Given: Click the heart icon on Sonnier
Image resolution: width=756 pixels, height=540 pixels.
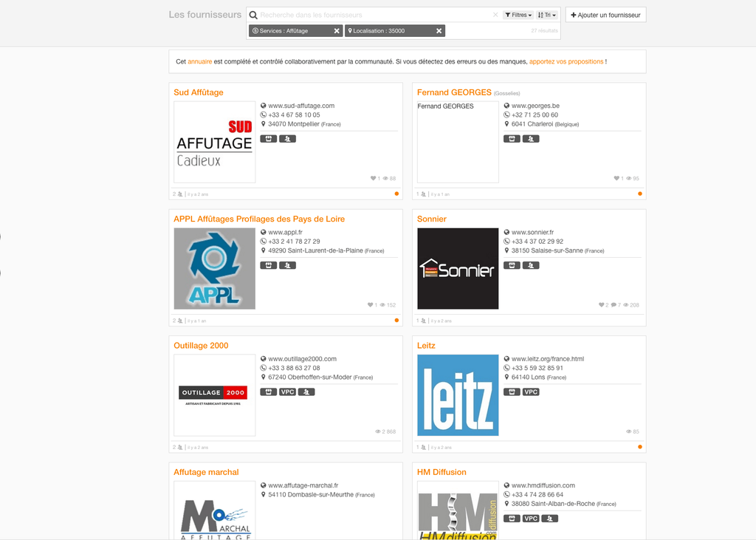Looking at the screenshot, I should (x=601, y=305).
